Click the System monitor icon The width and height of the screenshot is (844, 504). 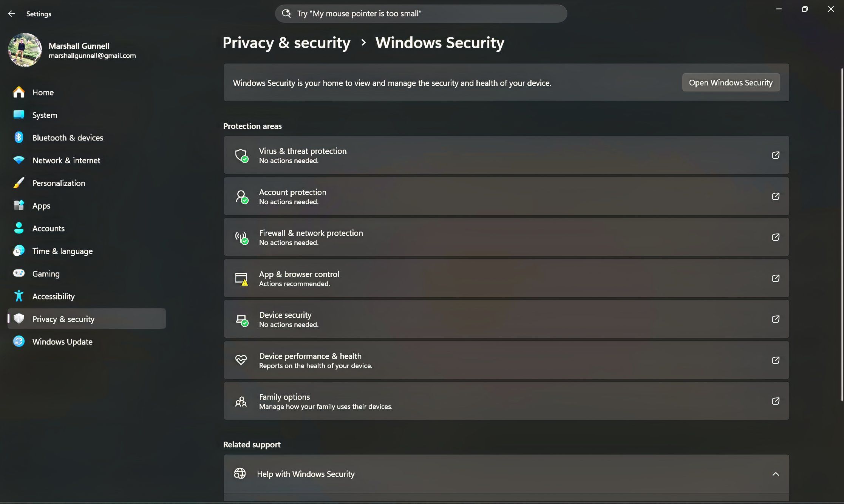(19, 115)
